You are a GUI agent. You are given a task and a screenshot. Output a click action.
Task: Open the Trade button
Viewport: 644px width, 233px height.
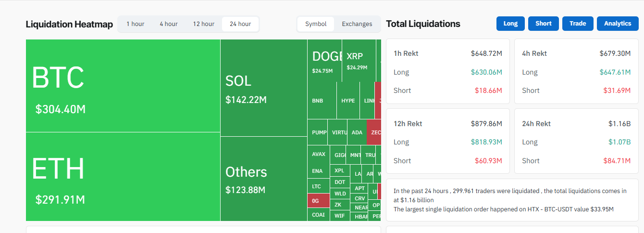pos(578,24)
